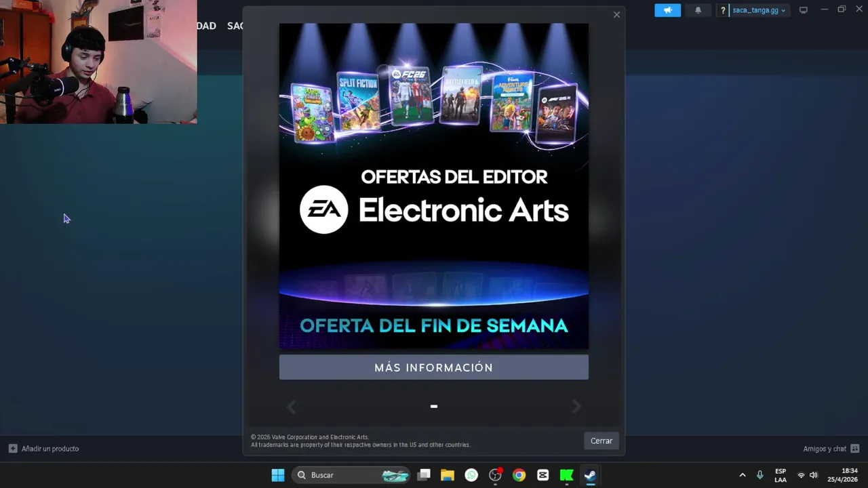
Task: Click the Battlefield 6 game cover
Action: point(461,96)
